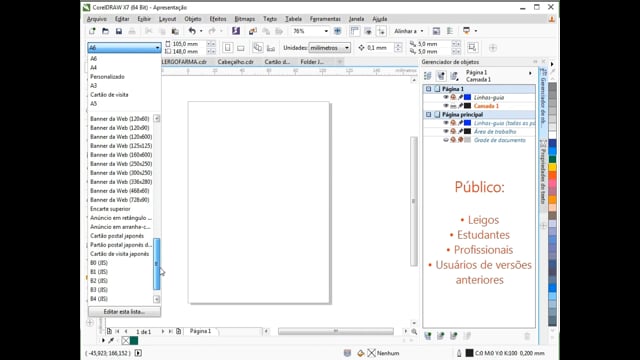Image resolution: width=640 pixels, height=360 pixels.
Task: Click New layer icon at object manager bottom
Action: pyautogui.click(x=427, y=336)
